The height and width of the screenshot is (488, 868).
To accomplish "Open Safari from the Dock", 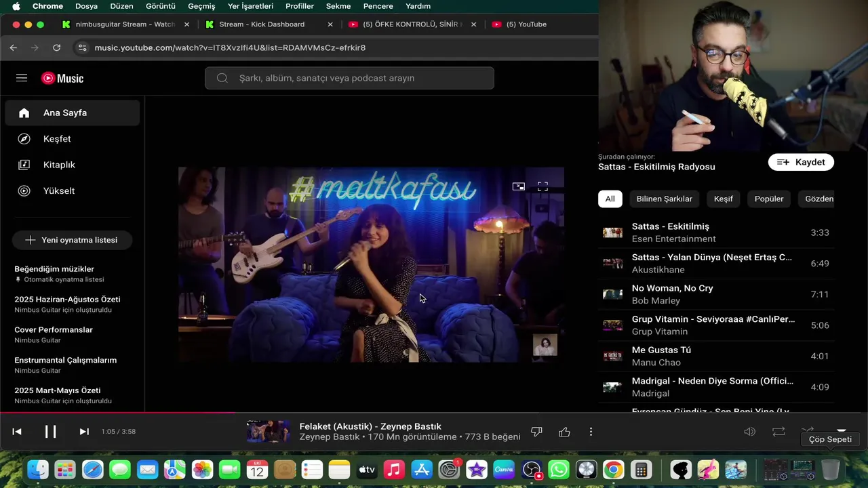I will [93, 469].
